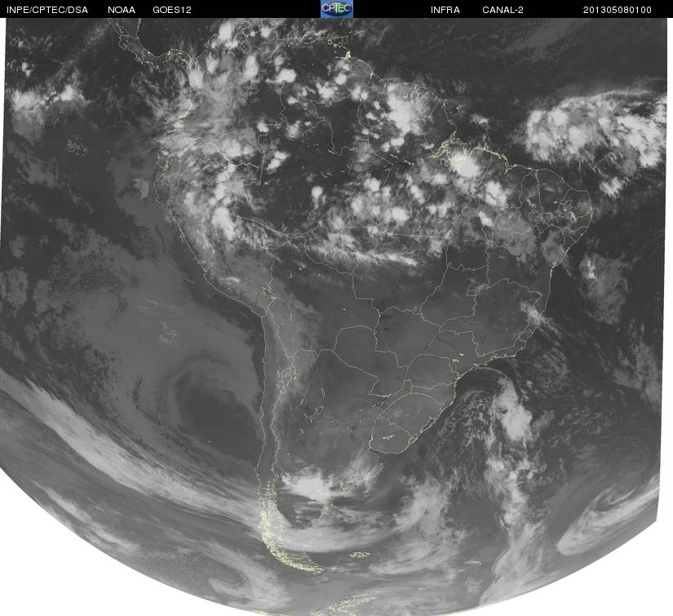
Task: Click the 201305080100 timestamp
Action: (x=618, y=10)
